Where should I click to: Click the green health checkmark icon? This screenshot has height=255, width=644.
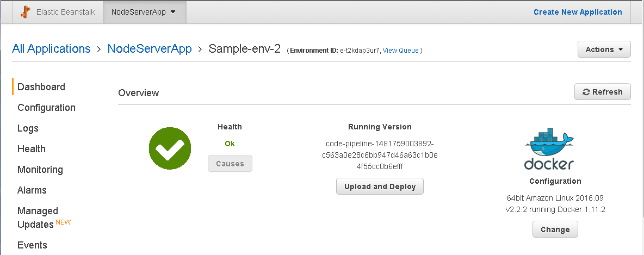[170, 148]
